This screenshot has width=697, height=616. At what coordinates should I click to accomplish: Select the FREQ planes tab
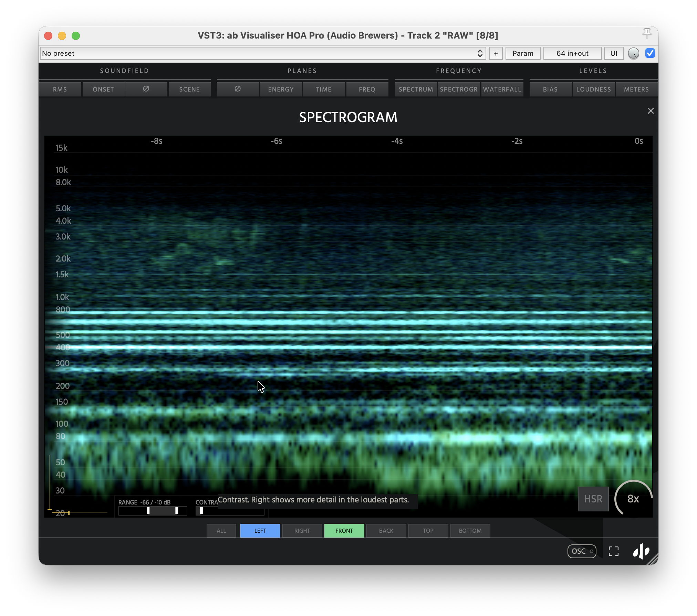click(367, 89)
